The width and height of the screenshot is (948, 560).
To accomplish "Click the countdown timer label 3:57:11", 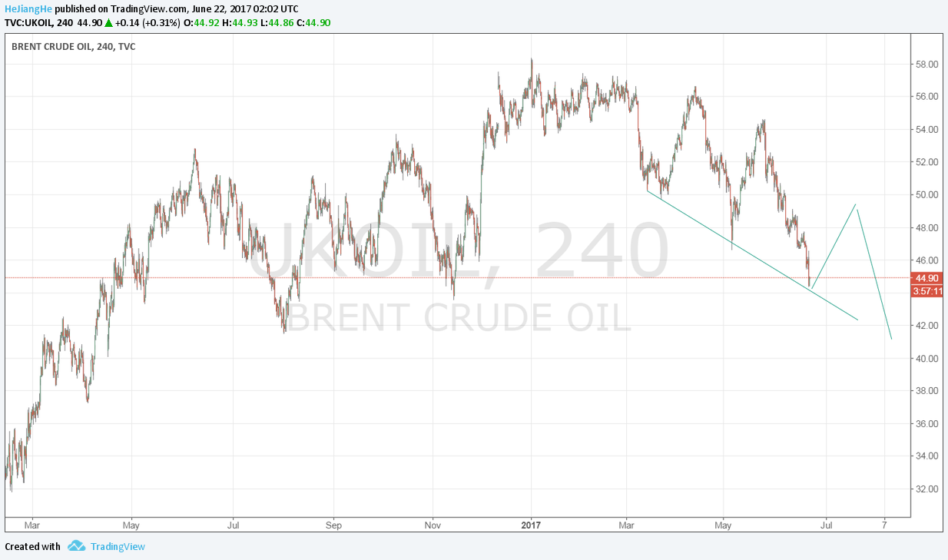I will (926, 291).
